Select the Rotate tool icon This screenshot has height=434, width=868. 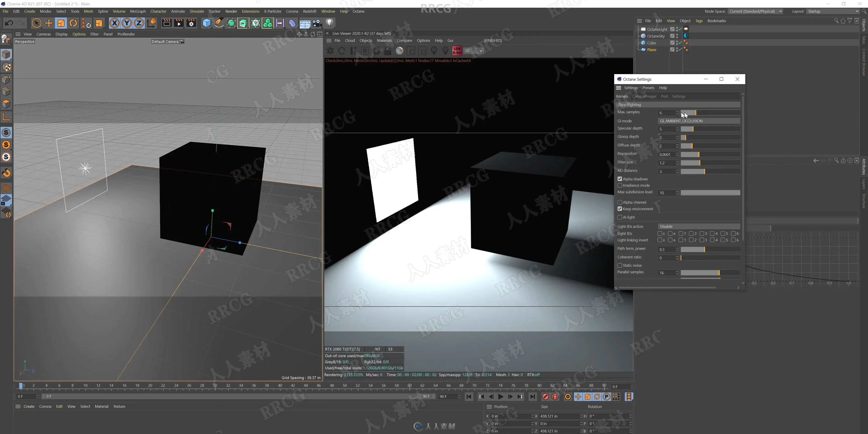point(73,23)
